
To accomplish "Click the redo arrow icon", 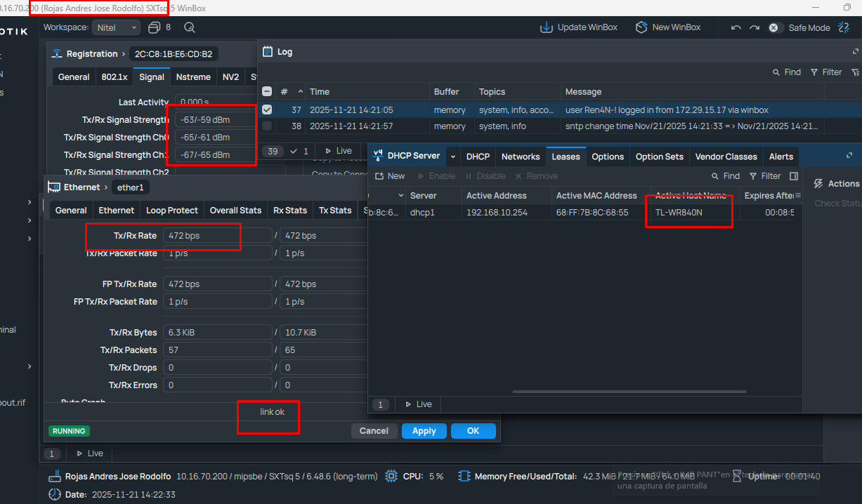I will [x=755, y=28].
